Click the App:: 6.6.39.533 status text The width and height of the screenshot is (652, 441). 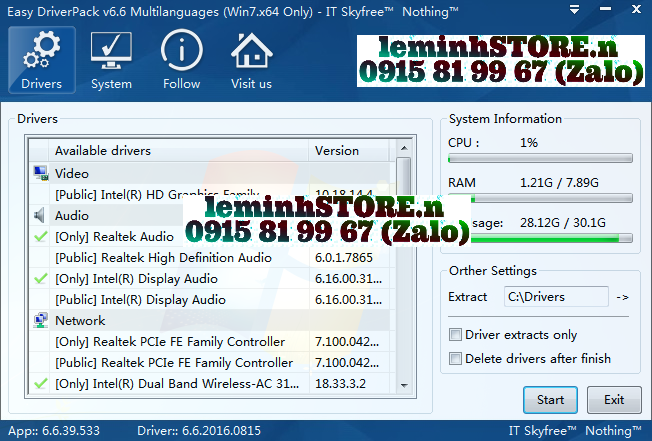click(54, 431)
